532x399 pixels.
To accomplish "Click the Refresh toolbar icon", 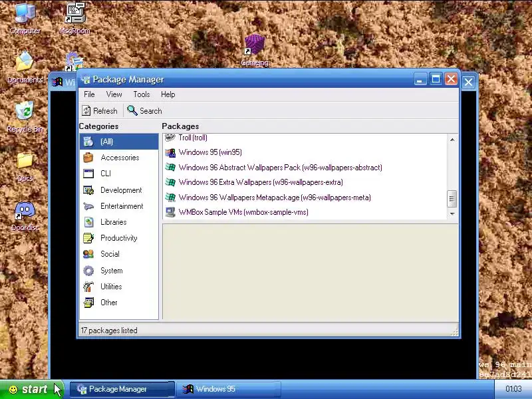I will [x=86, y=110].
